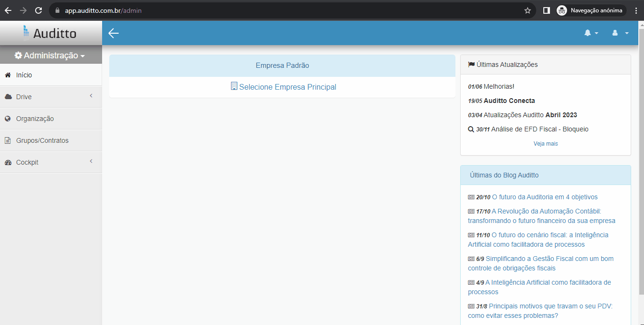Screen dimensions: 644x325
Task: Click the Auditto logo
Action: pyautogui.click(x=50, y=33)
